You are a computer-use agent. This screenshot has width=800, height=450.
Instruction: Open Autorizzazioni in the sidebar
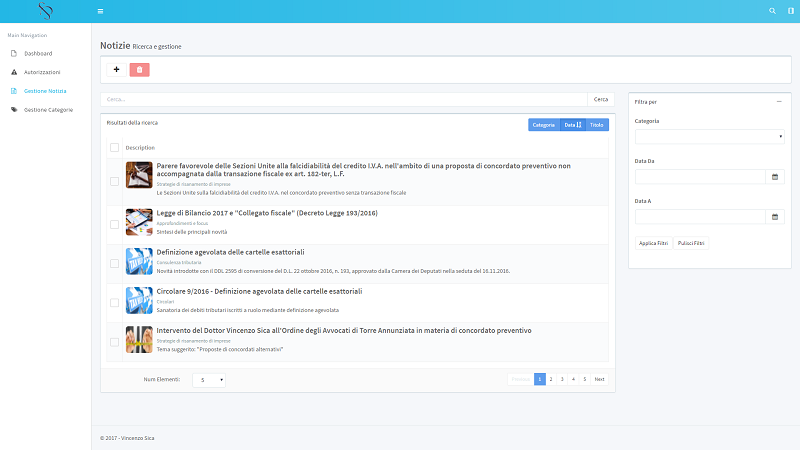click(42, 72)
